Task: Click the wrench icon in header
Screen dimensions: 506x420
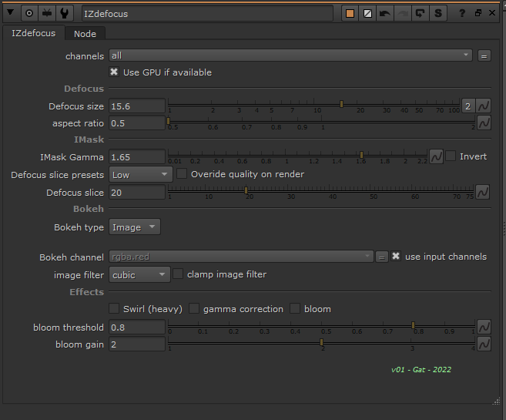Action: coord(65,13)
